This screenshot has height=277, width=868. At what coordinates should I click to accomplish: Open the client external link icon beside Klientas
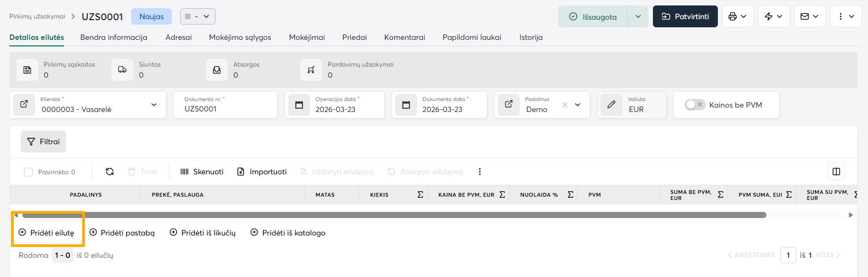pos(24,104)
